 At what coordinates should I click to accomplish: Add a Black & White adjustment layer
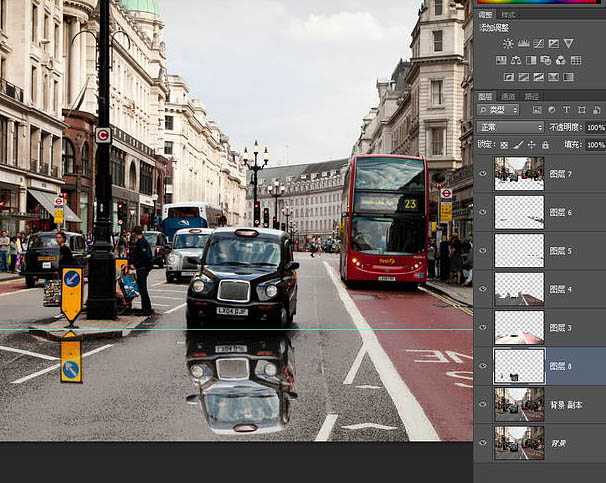coord(531,60)
